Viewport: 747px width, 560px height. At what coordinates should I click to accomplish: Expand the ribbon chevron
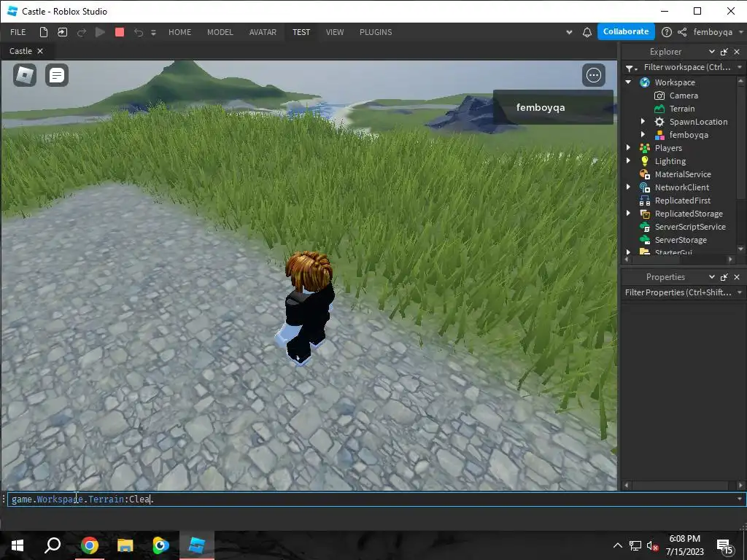click(x=569, y=32)
